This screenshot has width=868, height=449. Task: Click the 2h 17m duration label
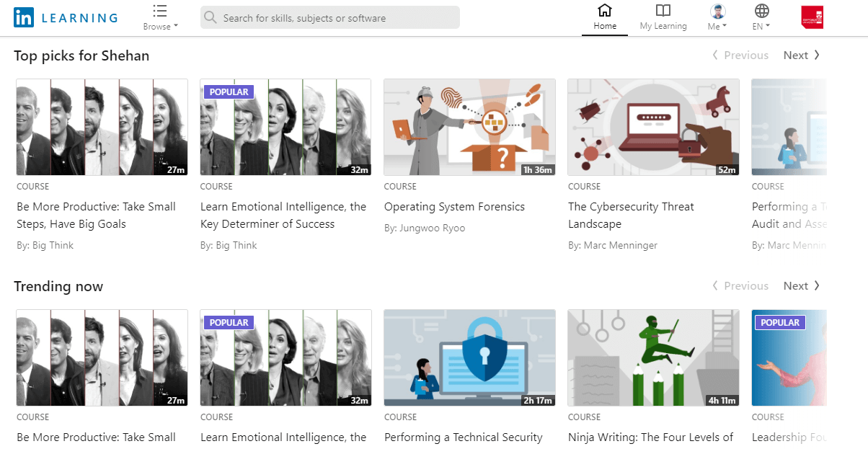click(x=538, y=401)
